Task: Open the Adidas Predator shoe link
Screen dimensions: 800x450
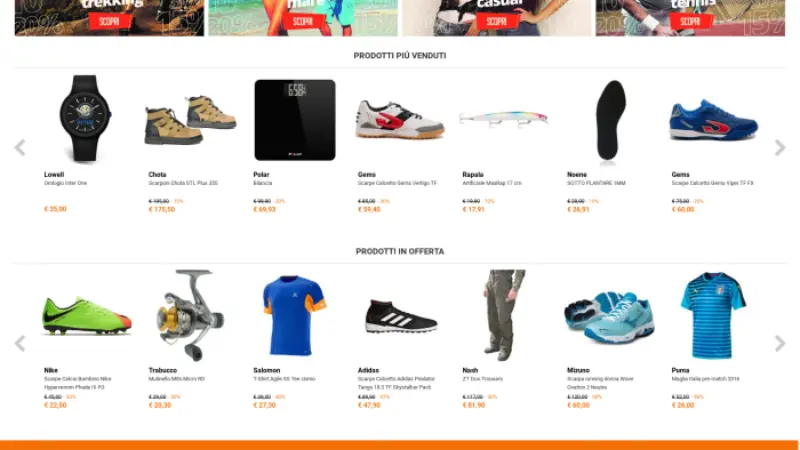Action: coord(396,383)
